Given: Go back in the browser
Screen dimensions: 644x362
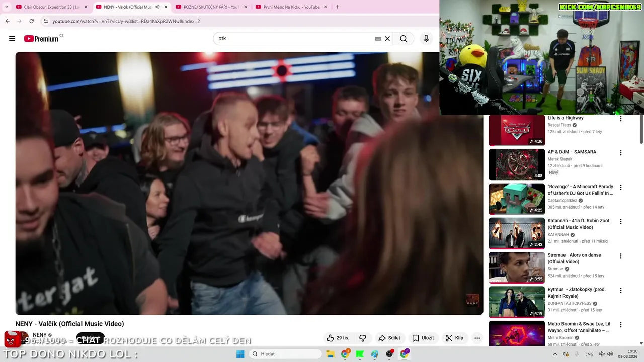Looking at the screenshot, I should point(7,21).
